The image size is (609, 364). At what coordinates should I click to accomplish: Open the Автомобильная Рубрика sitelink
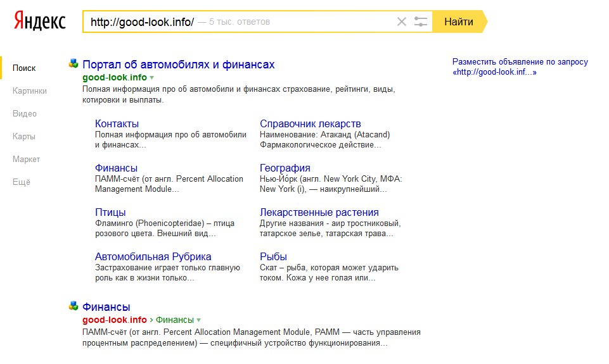coord(153,256)
